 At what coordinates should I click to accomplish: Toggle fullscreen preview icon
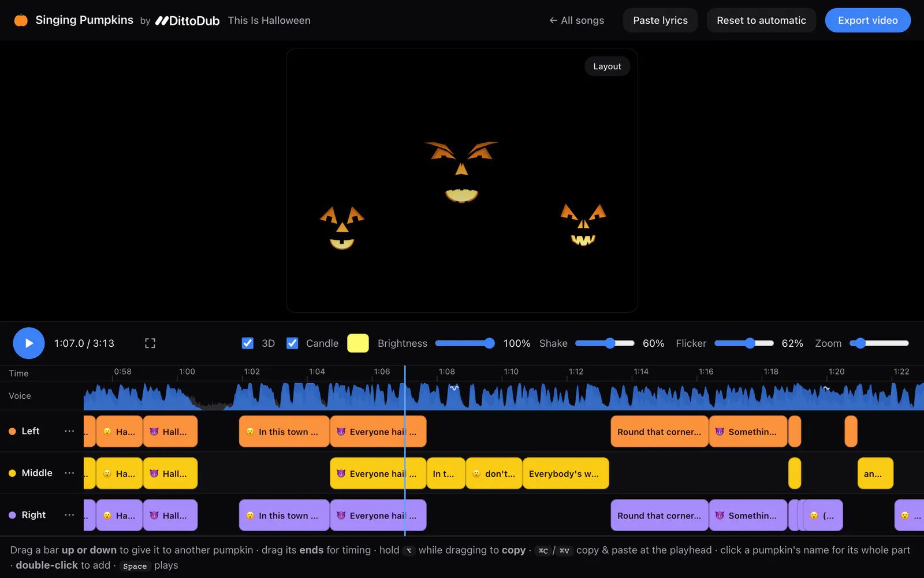click(x=150, y=343)
